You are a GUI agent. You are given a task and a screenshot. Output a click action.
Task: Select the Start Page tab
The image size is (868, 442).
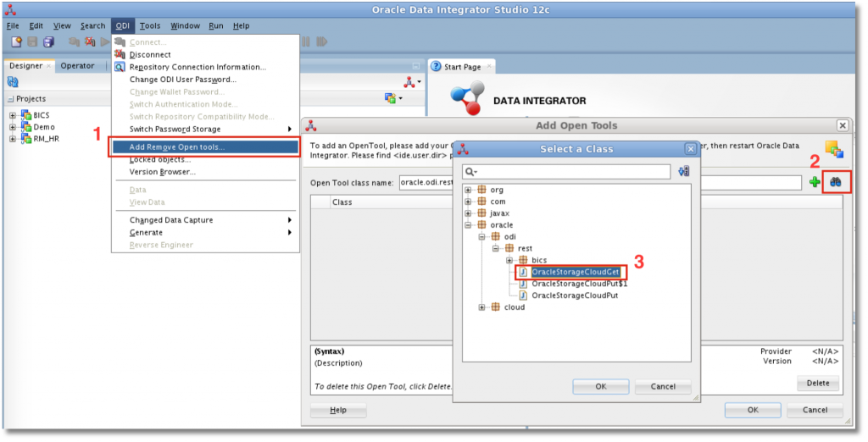click(462, 66)
